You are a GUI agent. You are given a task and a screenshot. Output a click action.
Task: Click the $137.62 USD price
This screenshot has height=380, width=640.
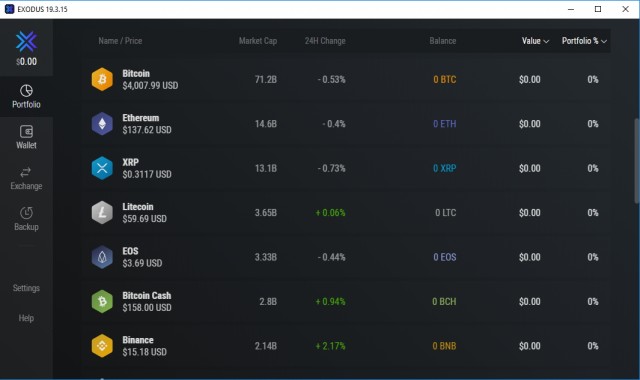point(147,130)
